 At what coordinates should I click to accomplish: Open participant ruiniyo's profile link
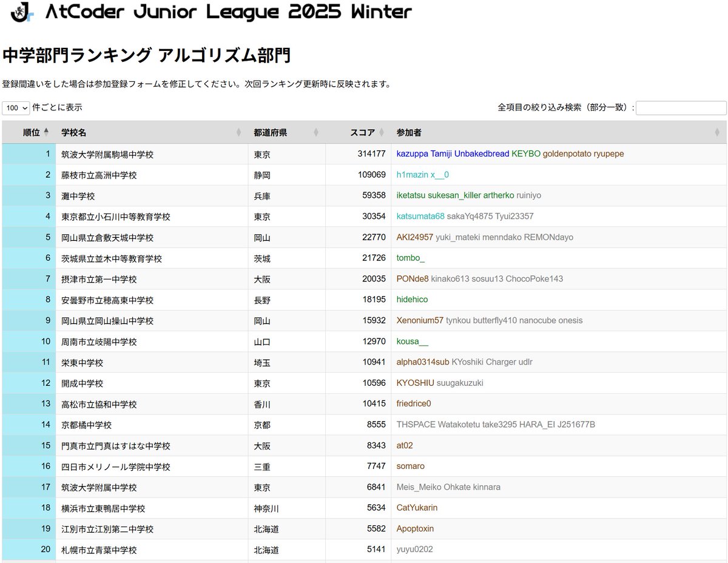(529, 195)
